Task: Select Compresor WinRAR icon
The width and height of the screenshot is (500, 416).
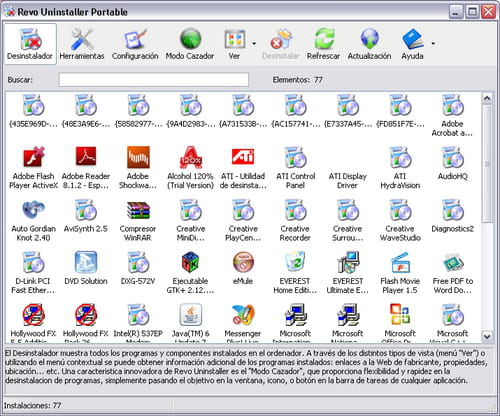Action: [138, 209]
